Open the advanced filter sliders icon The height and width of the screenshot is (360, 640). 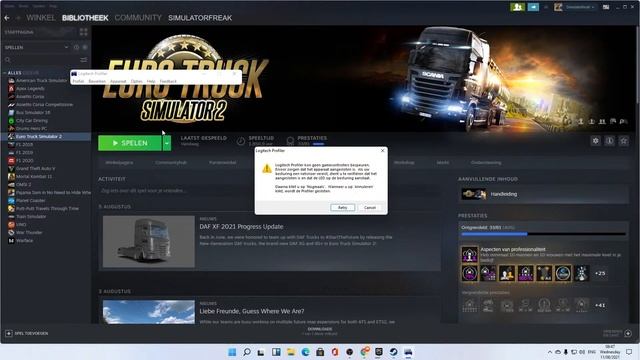84,60
